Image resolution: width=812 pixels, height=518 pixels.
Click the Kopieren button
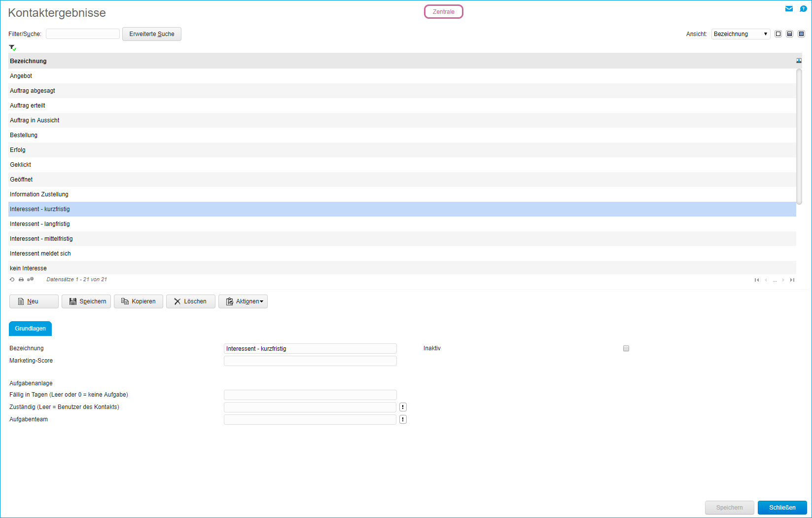click(139, 301)
